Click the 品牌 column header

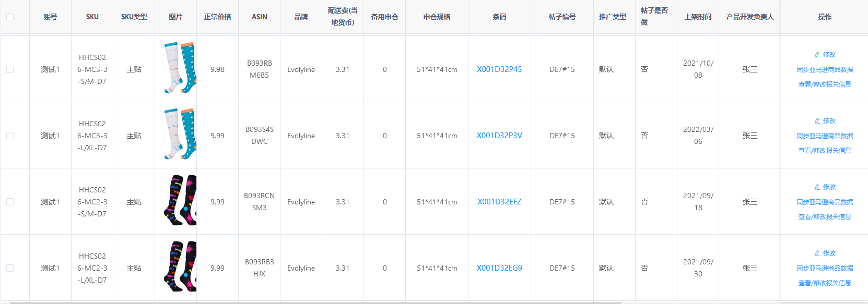coord(301,17)
